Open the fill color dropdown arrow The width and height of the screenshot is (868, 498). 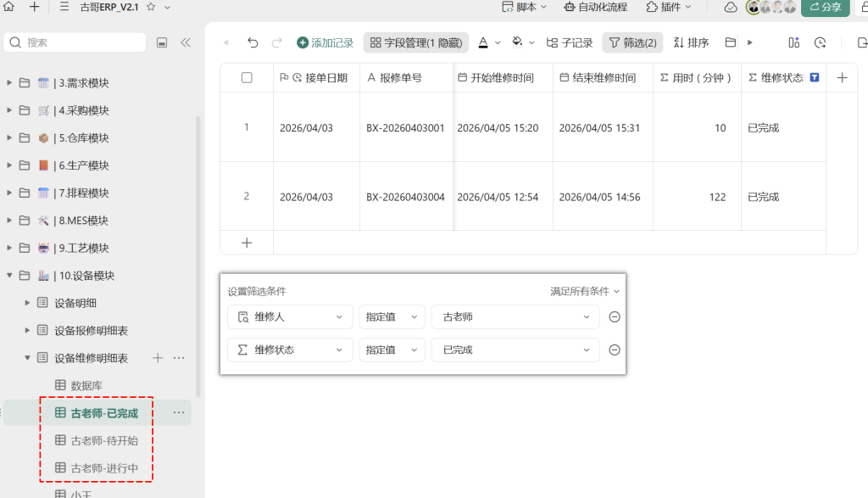[x=531, y=42]
